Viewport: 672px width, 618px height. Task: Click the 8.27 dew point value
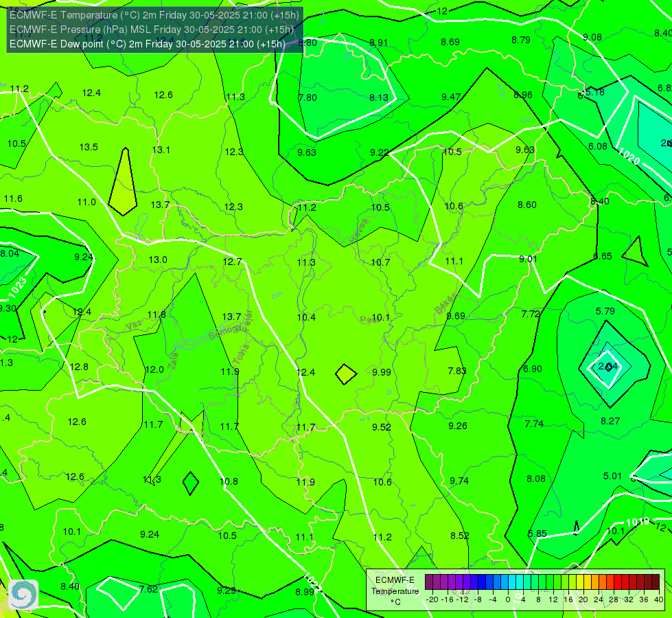tap(610, 421)
